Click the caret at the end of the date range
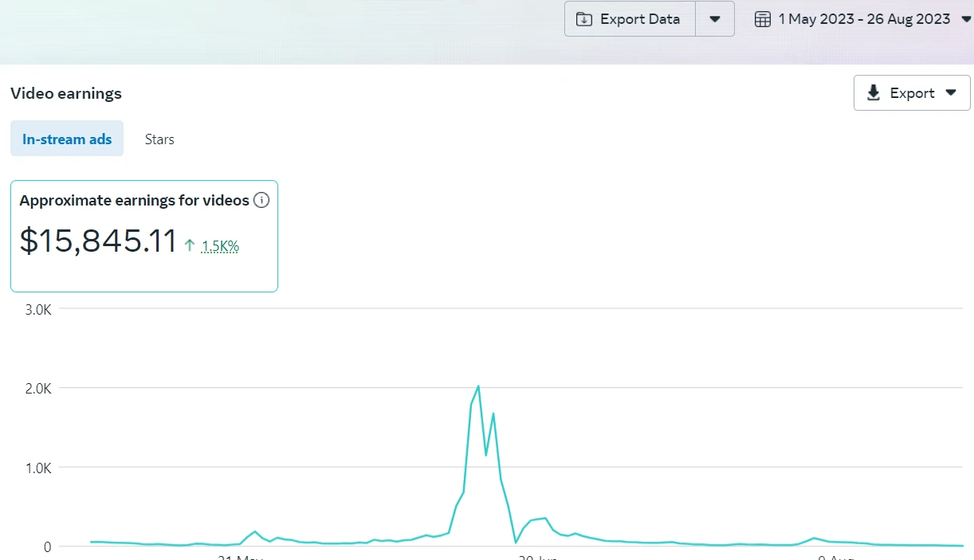The height and width of the screenshot is (560, 974). tap(967, 19)
